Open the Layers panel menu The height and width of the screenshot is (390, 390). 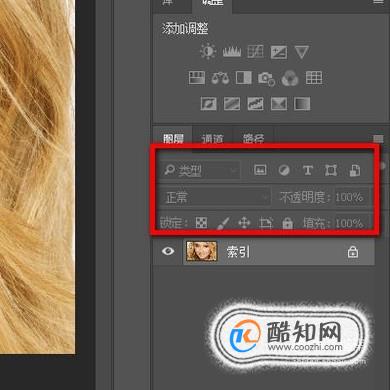tap(378, 138)
